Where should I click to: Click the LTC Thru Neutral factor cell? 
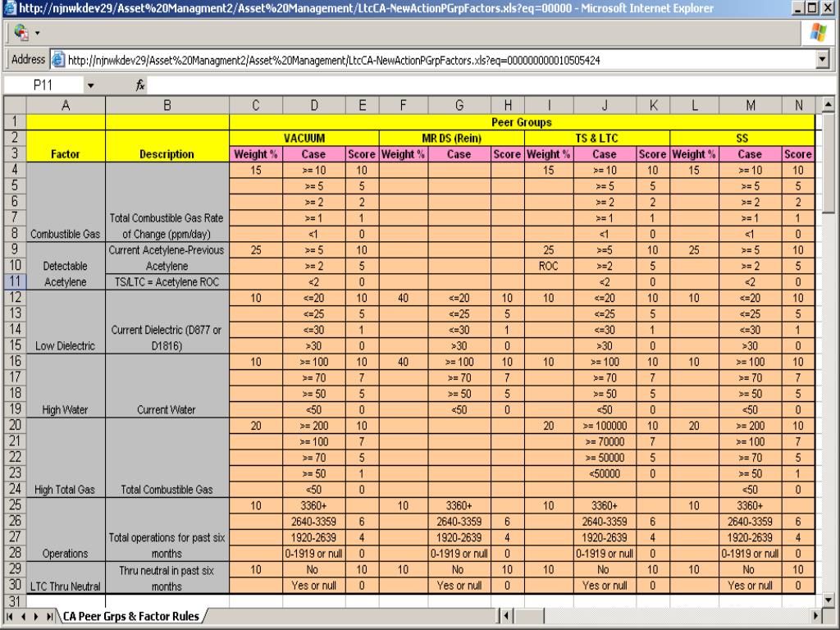click(x=66, y=577)
